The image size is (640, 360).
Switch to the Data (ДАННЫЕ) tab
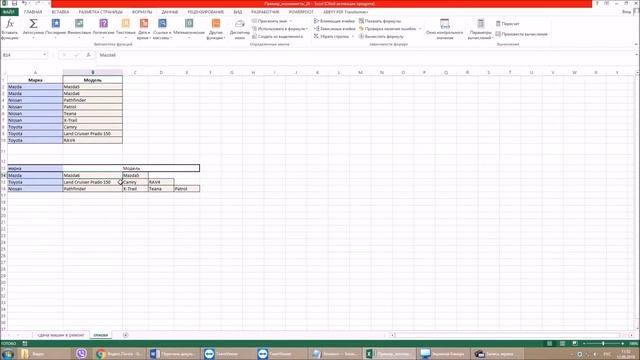coord(170,12)
